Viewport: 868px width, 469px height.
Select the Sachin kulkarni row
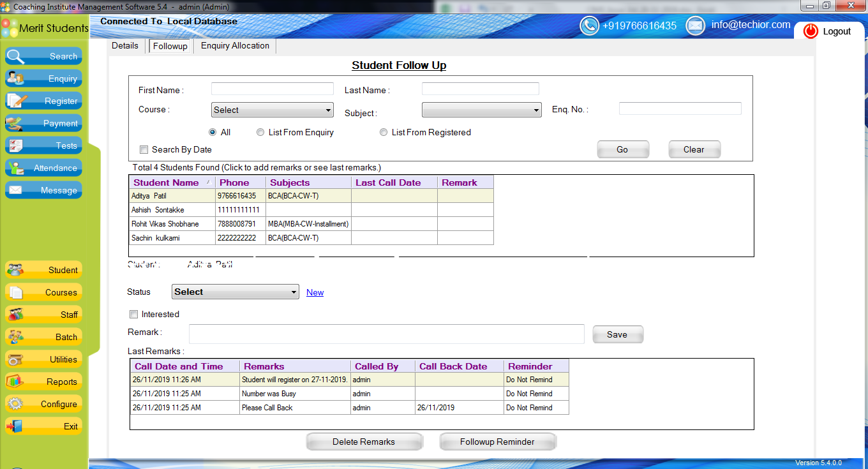[x=311, y=238]
